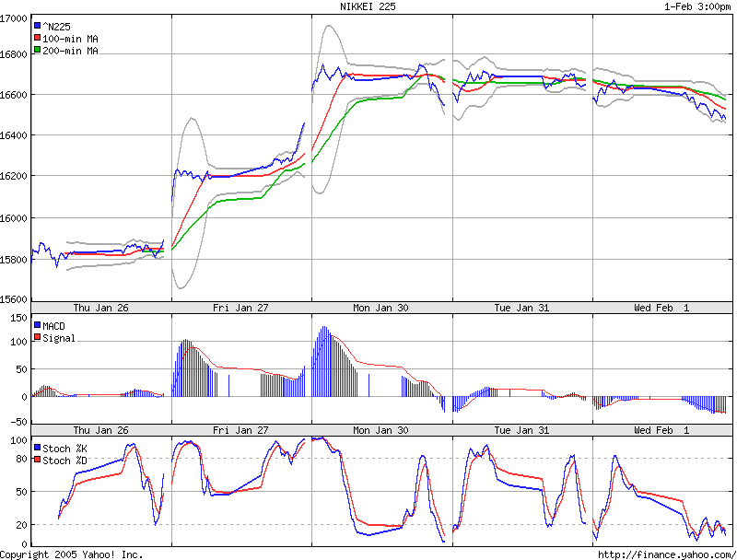Click the Copyright 2005 Yahoo! Inc. text
The width and height of the screenshot is (737, 560).
point(71,554)
